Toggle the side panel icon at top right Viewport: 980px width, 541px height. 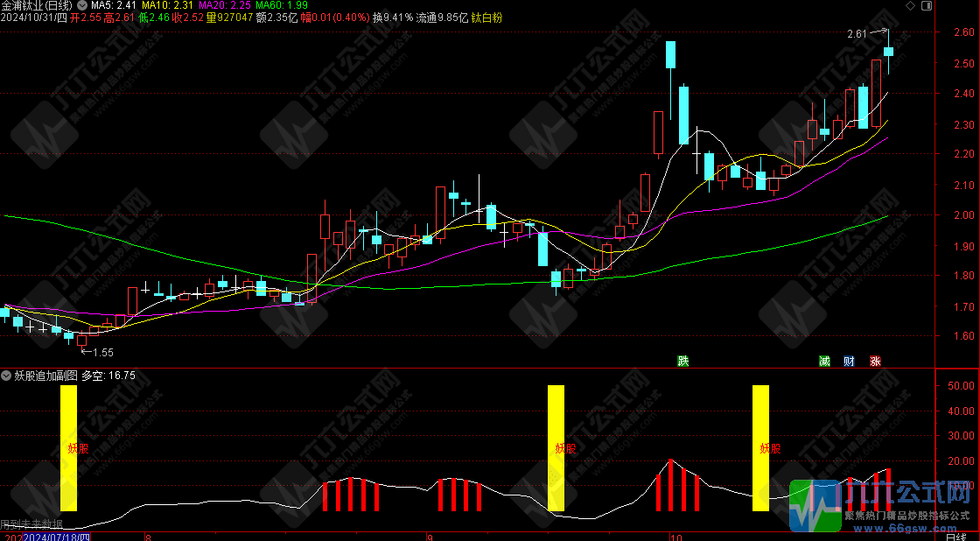[927, 5]
